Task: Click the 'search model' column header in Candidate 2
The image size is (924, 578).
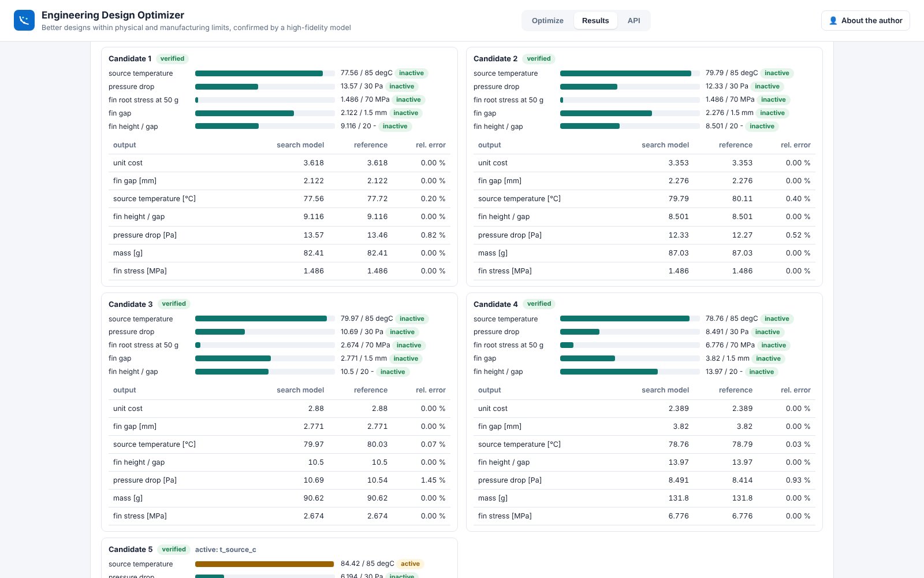Action: (x=665, y=145)
